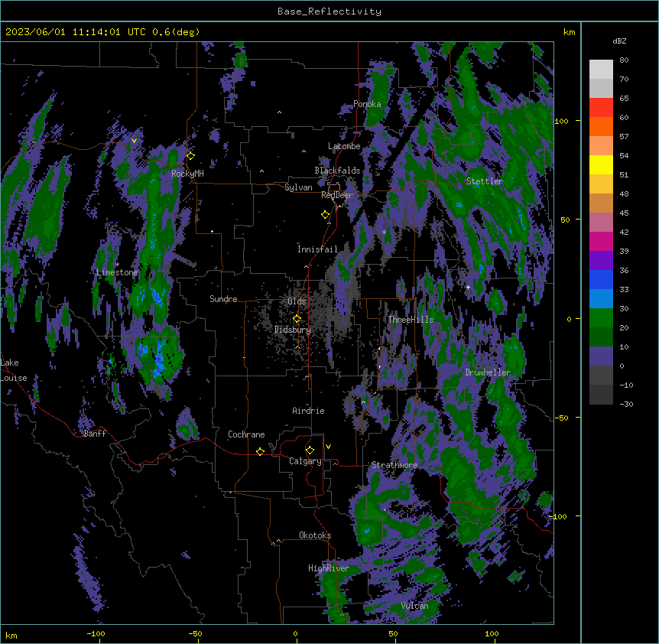This screenshot has height=644, width=659.
Task: Click the yellow marker near RockyMH
Action: pos(190,156)
